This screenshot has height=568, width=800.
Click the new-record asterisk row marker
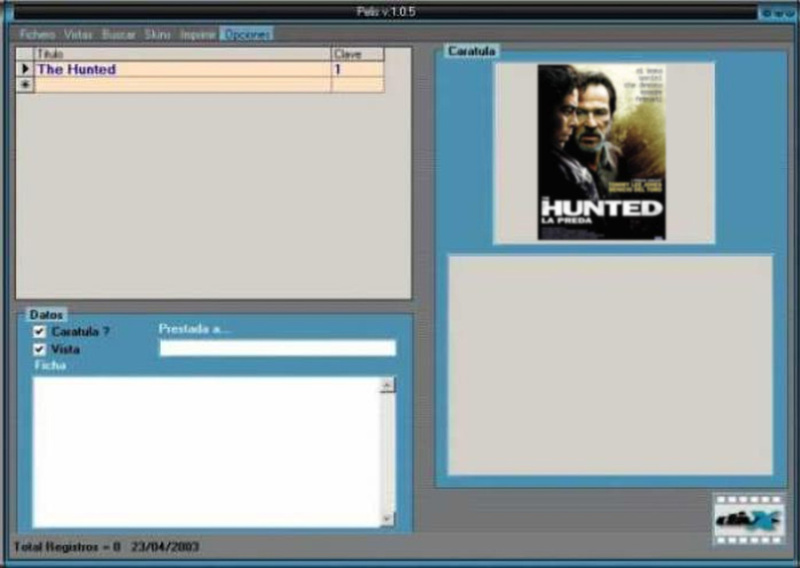[x=25, y=85]
